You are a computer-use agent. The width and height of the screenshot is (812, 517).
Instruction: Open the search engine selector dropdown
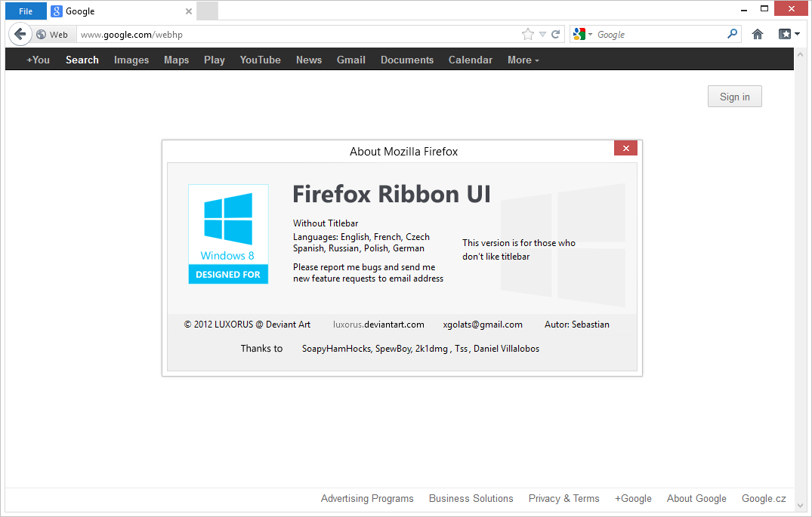tap(582, 34)
